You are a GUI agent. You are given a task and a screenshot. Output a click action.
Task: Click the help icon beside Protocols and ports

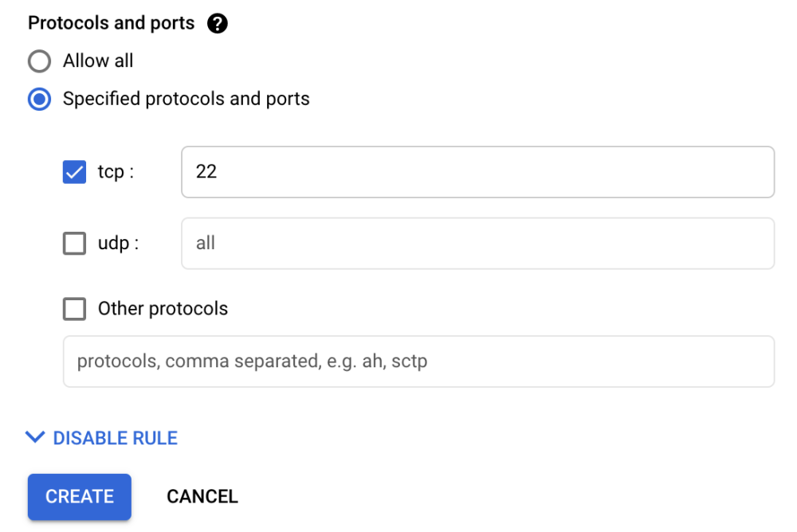click(x=217, y=24)
